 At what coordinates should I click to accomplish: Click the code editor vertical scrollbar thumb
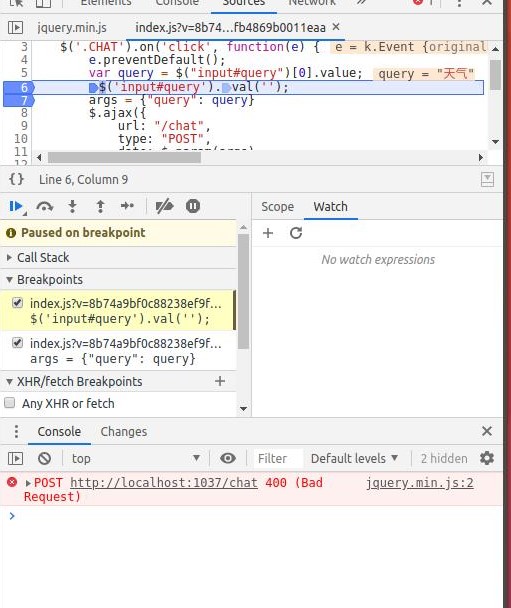[495, 75]
